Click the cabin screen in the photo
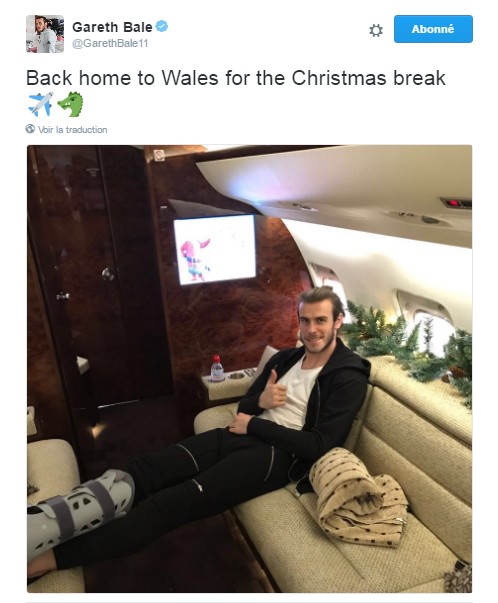 coord(215,250)
